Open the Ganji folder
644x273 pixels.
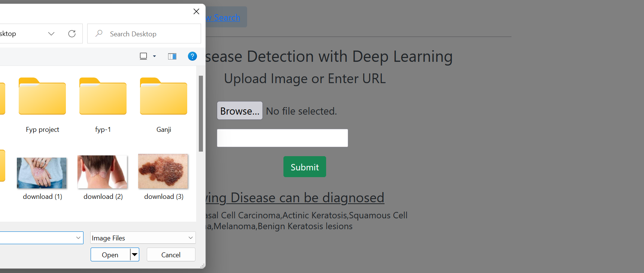[163, 97]
